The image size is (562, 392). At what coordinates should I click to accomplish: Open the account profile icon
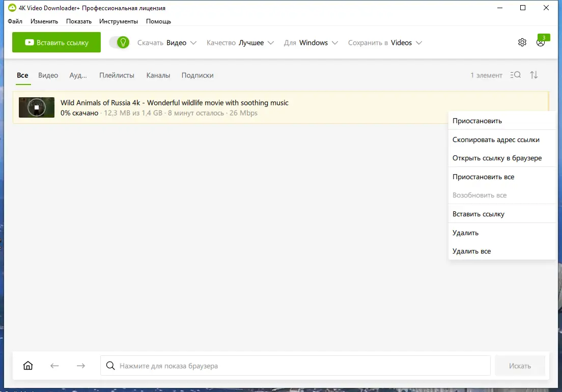541,43
